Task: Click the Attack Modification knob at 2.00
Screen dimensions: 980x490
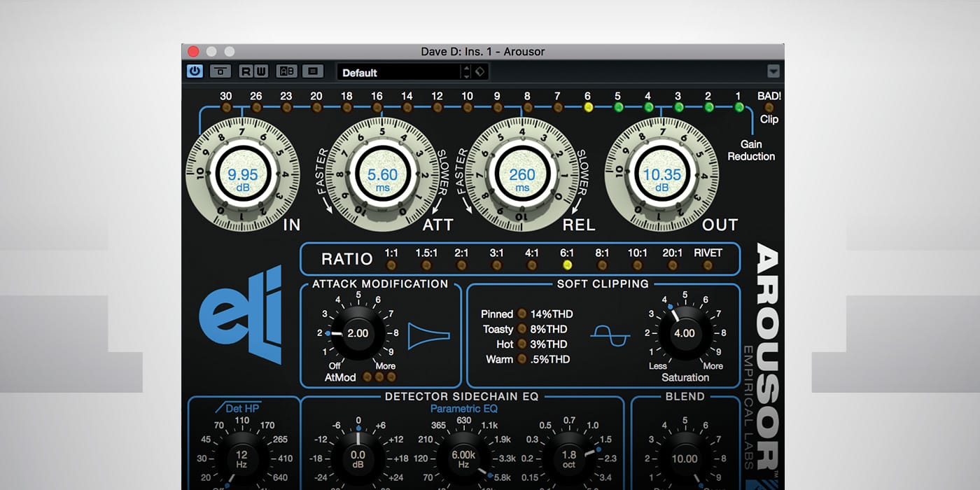Action: click(x=358, y=333)
